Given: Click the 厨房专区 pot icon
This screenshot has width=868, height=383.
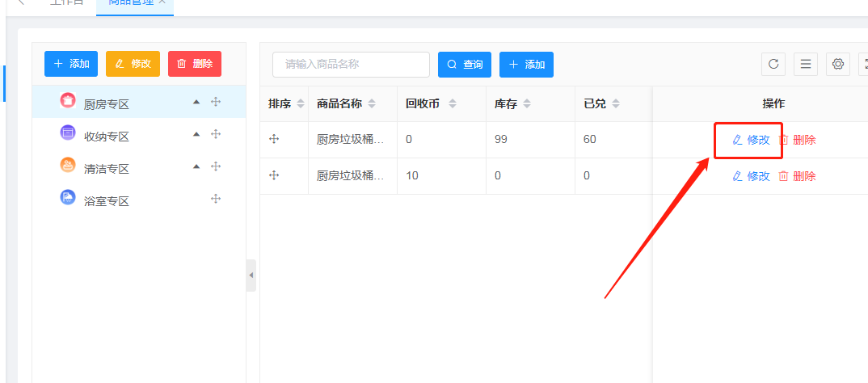Looking at the screenshot, I should click(x=68, y=101).
